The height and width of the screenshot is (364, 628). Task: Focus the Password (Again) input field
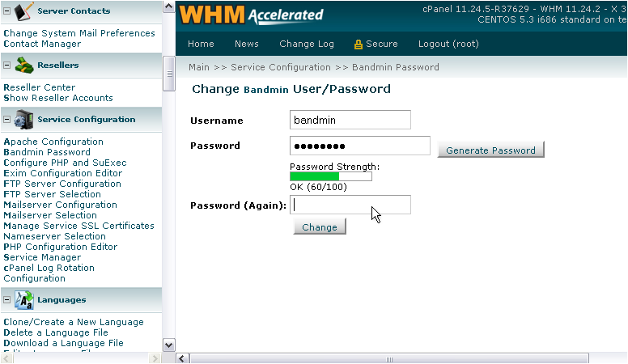350,205
